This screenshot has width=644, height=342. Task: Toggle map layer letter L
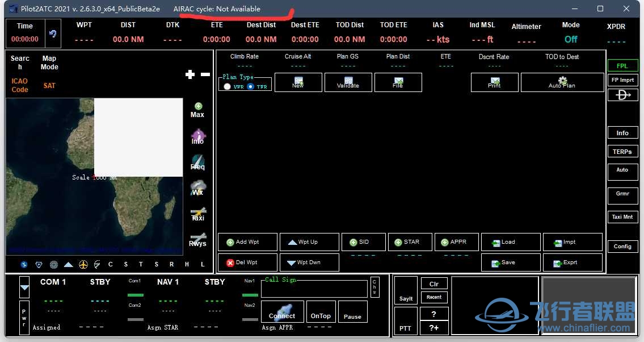pos(203,264)
